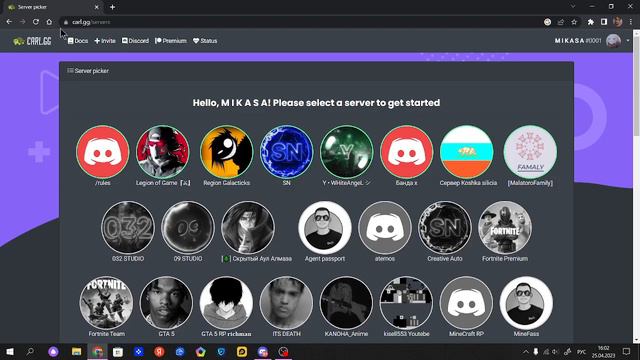Open a new browser tab
The height and width of the screenshot is (360, 640).
point(112,7)
